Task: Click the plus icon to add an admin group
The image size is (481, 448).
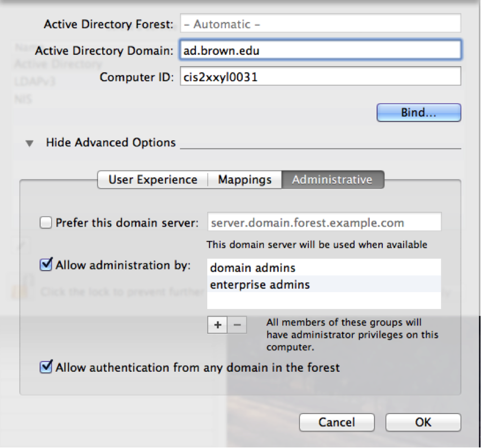Action: coord(217,325)
